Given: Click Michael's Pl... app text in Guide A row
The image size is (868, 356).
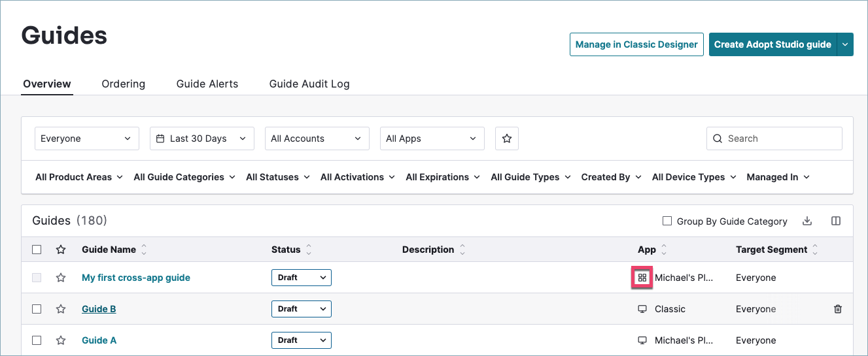Looking at the screenshot, I should [x=684, y=340].
